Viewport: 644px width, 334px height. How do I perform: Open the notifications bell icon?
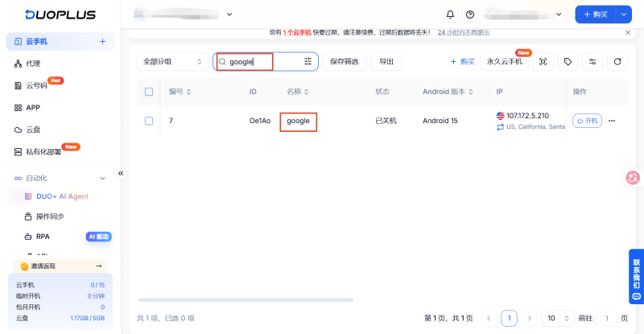point(450,14)
